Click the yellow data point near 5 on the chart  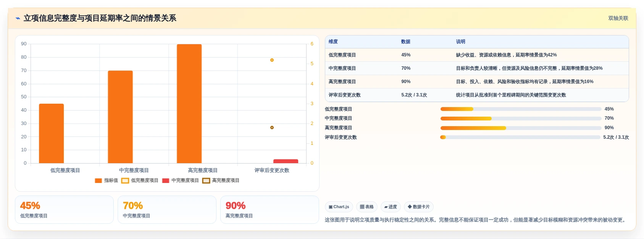point(272,60)
